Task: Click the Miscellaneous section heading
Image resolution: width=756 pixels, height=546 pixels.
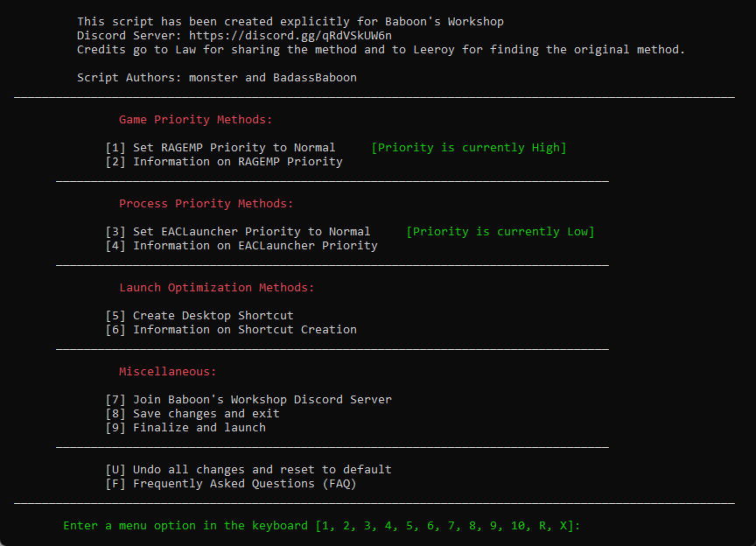Action: (x=167, y=371)
